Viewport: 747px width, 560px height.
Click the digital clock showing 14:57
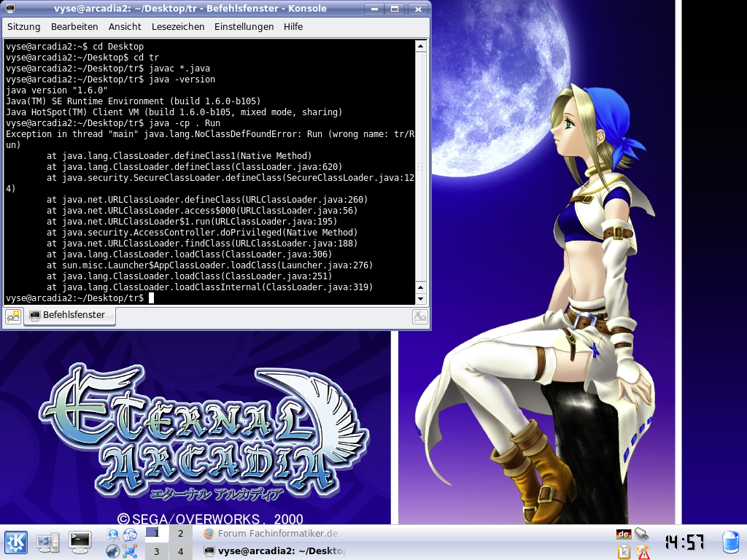pos(684,542)
